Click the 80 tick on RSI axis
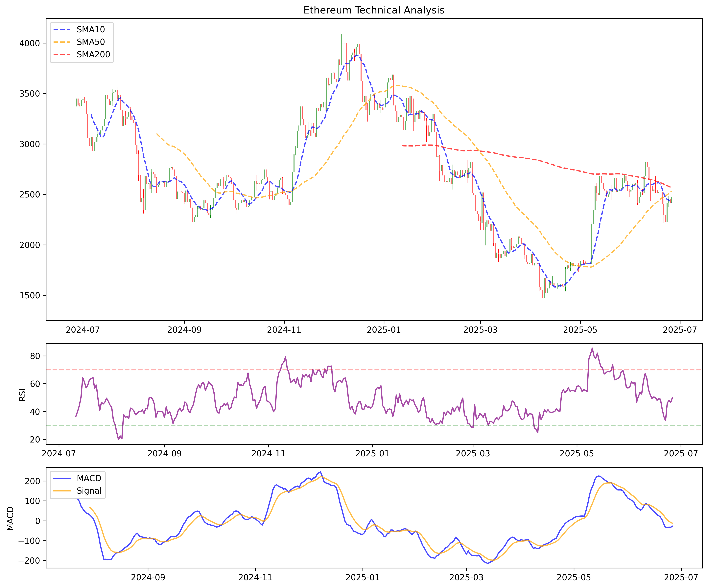The image size is (708, 588). point(35,356)
